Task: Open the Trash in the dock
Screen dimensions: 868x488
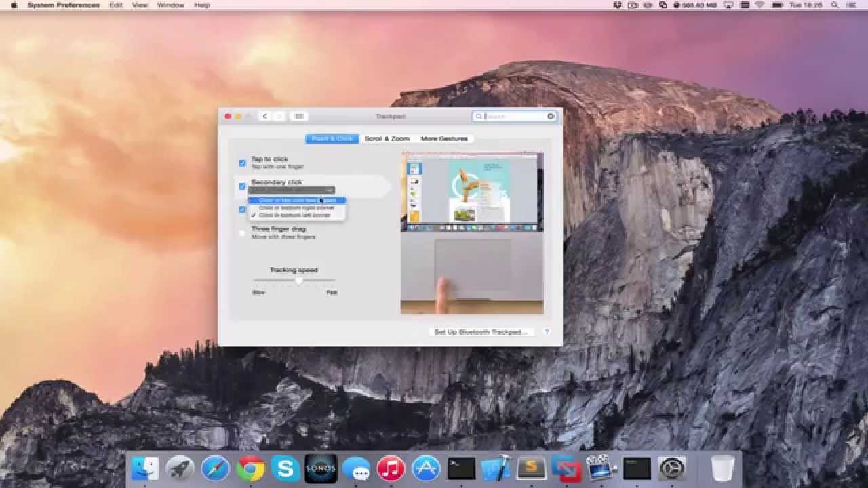Action: (x=723, y=468)
